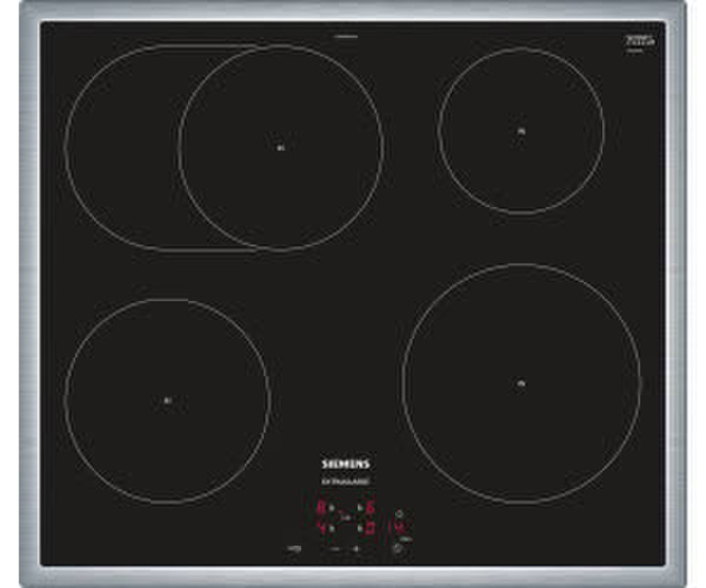This screenshot has width=706, height=588.
Task: Click center marker of front-left cooking zone
Action: [167, 400]
